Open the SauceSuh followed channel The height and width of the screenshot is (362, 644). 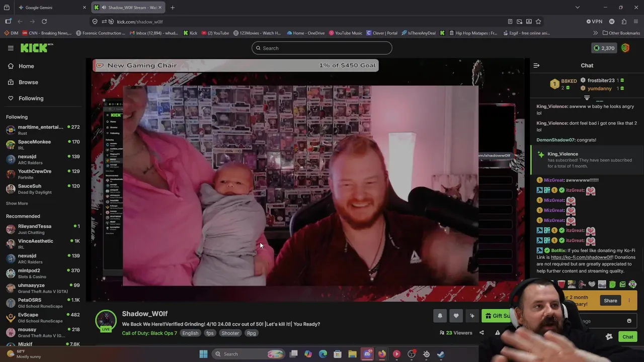pyautogui.click(x=43, y=189)
